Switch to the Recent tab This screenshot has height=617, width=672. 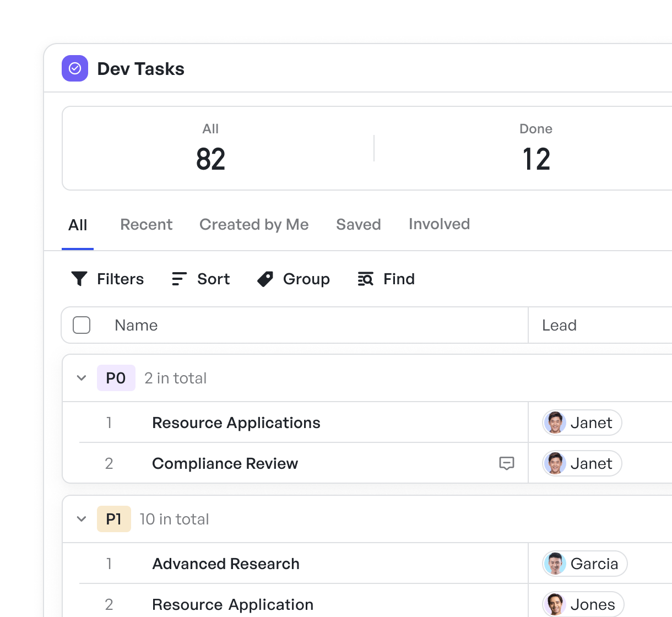point(147,224)
